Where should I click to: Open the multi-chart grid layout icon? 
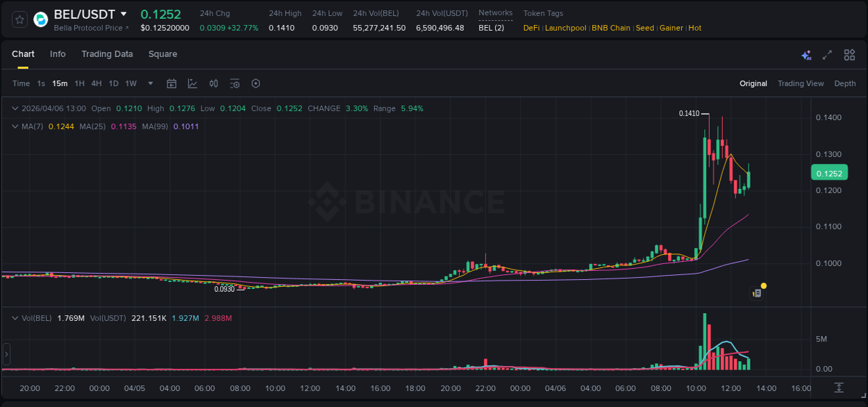pyautogui.click(x=849, y=55)
